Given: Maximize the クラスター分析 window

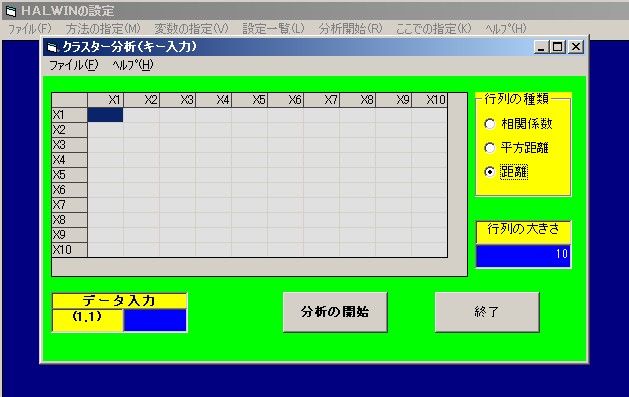Looking at the screenshot, I should (x=558, y=47).
